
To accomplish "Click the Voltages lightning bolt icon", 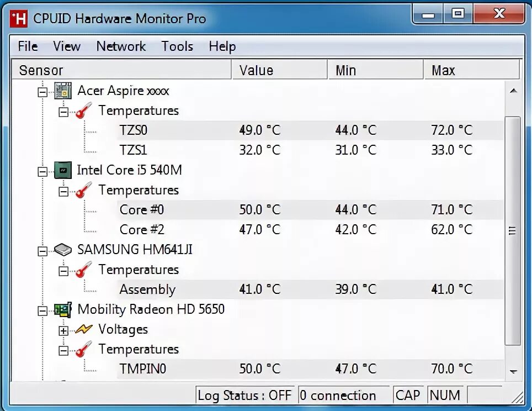I will (84, 329).
